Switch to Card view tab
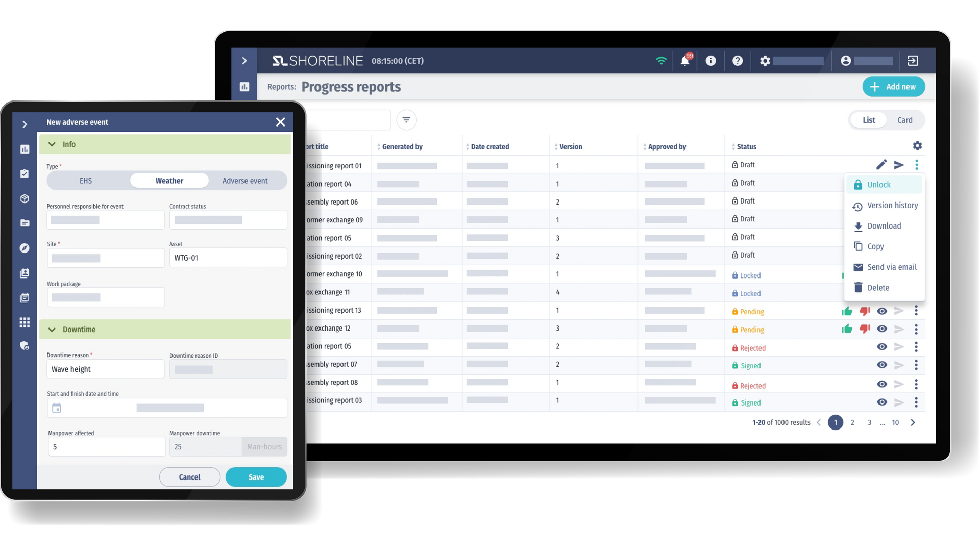This screenshot has width=980, height=555. [904, 120]
